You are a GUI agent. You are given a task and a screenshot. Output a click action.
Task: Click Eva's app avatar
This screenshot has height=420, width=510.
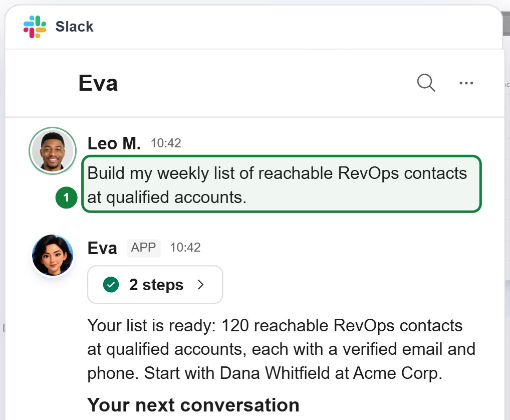coord(53,255)
